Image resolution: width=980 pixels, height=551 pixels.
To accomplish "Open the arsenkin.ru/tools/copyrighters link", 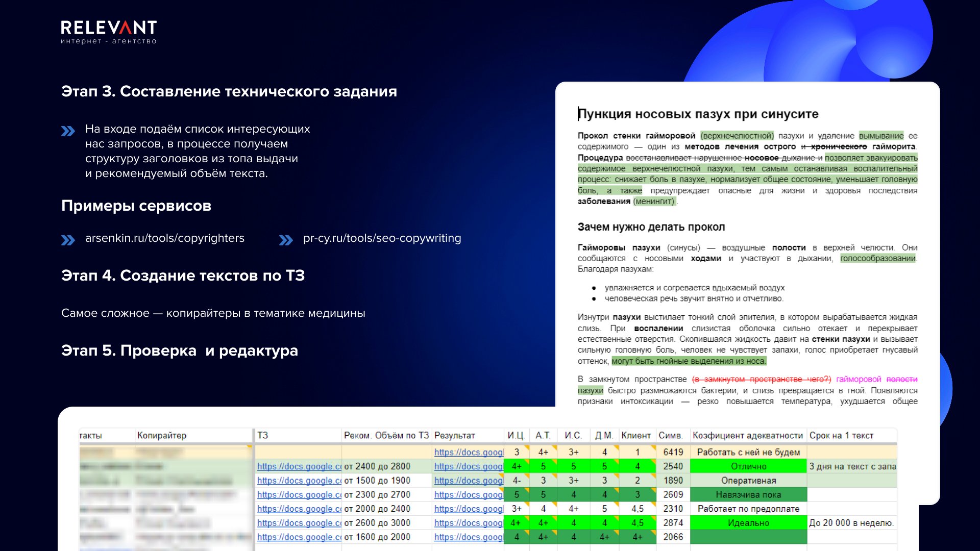I will click(164, 238).
